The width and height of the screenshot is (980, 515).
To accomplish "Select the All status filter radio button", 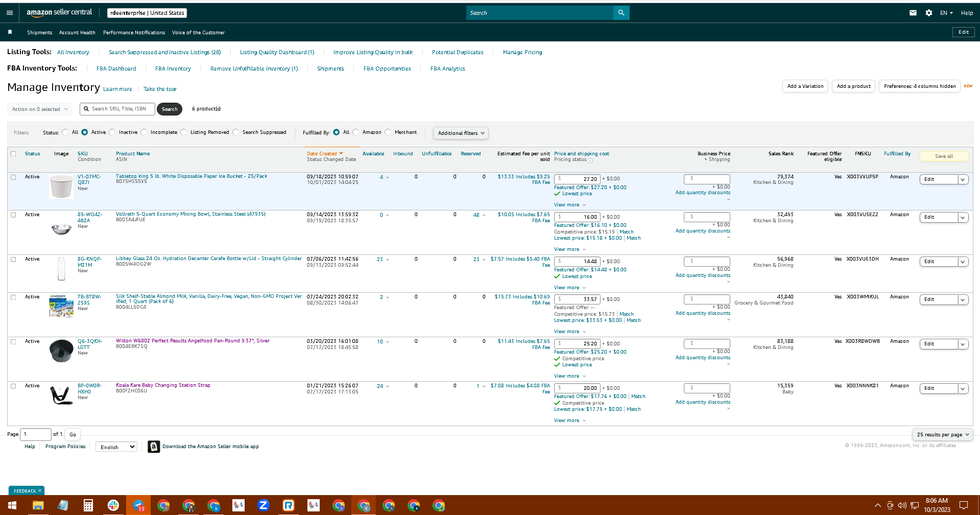I will [x=65, y=132].
